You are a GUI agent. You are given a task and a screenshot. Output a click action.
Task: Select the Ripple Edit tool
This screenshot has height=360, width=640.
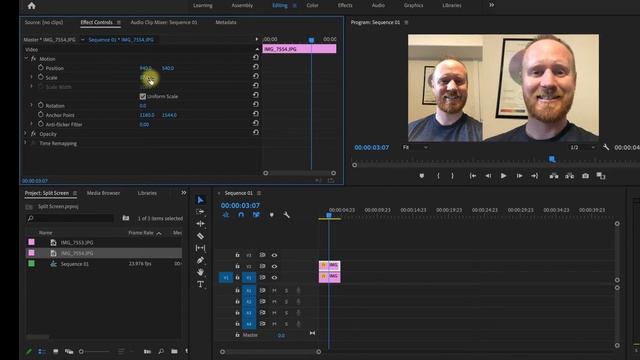point(200,224)
